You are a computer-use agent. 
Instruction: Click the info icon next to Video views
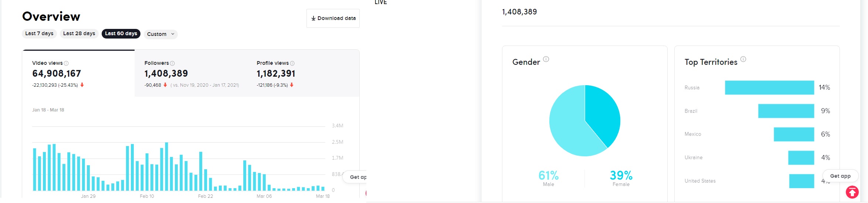pos(66,63)
